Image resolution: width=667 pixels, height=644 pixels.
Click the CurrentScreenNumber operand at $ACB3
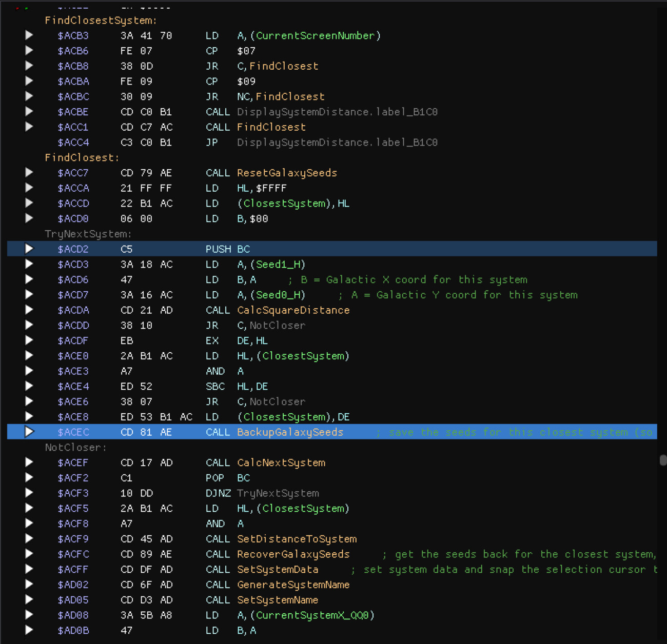click(316, 35)
